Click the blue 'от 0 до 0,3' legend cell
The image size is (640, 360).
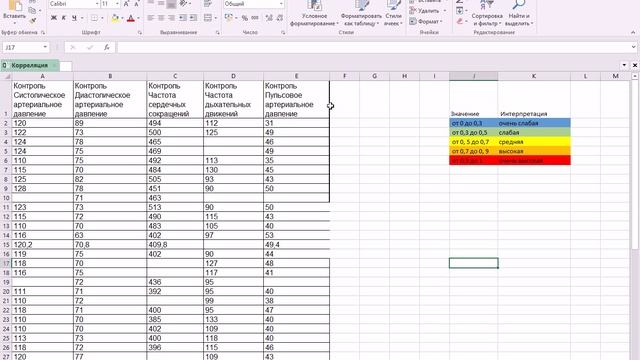pos(473,123)
